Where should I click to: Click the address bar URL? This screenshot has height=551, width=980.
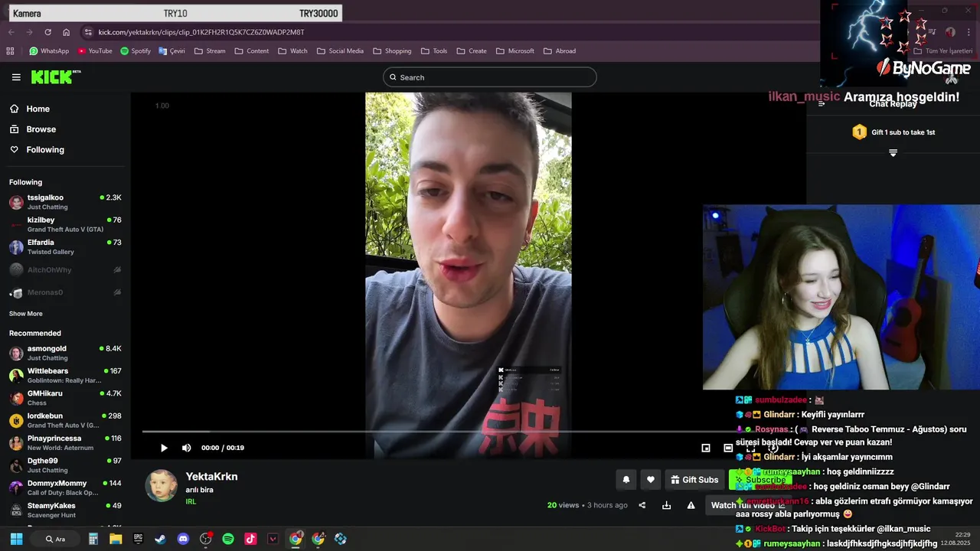click(x=201, y=32)
